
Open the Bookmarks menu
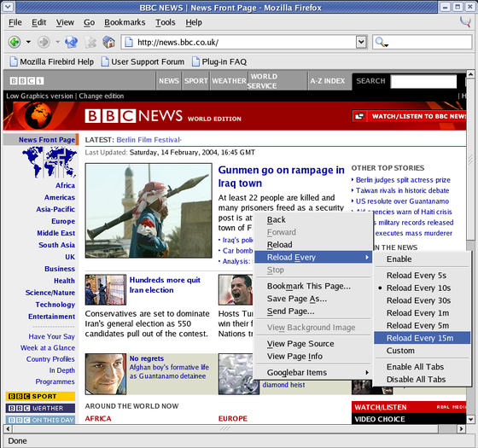(125, 22)
